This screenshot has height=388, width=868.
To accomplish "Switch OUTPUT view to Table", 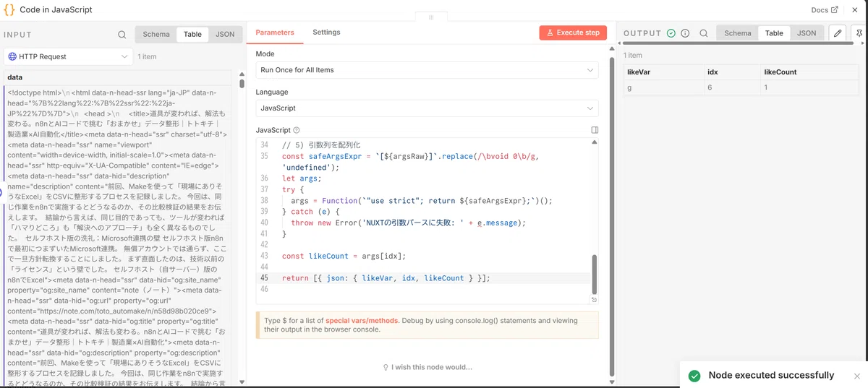I will point(774,33).
